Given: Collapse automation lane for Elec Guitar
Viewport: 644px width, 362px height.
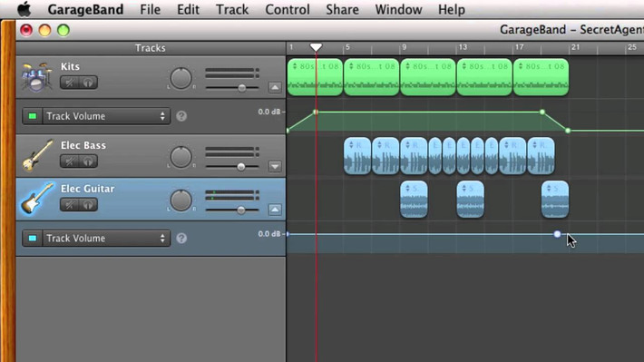Looking at the screenshot, I should [275, 210].
